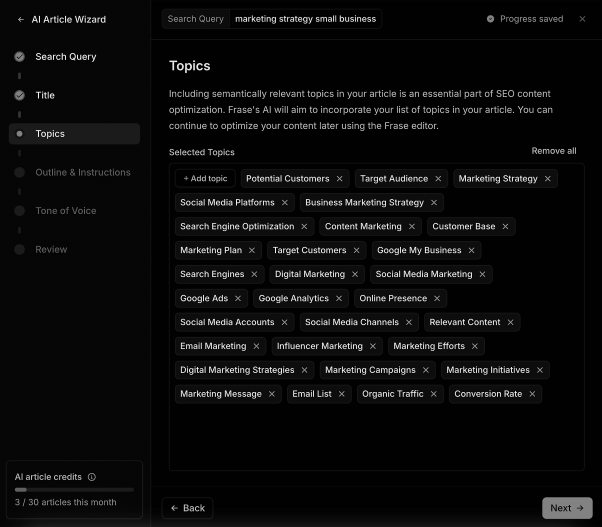Remove the Social Media Channels topic
This screenshot has height=527, width=602.
408,322
